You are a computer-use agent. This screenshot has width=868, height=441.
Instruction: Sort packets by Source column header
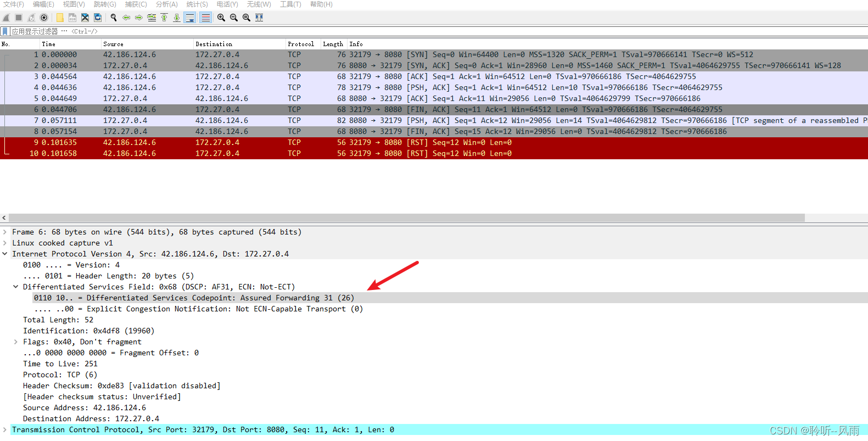coord(147,44)
